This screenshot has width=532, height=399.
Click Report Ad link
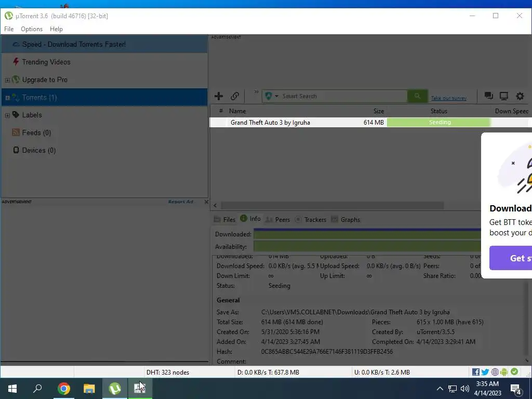[x=180, y=202]
